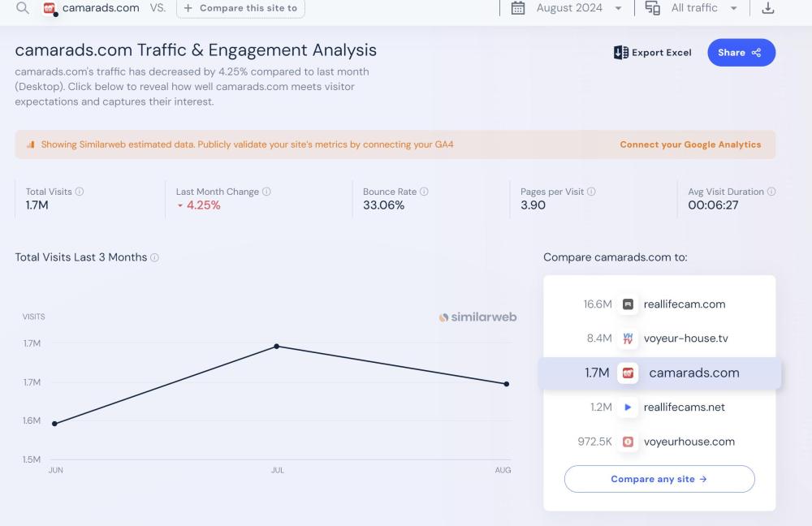The width and height of the screenshot is (812, 526).
Task: Click info icon next to Avg Visit Duration
Action: [x=771, y=192]
